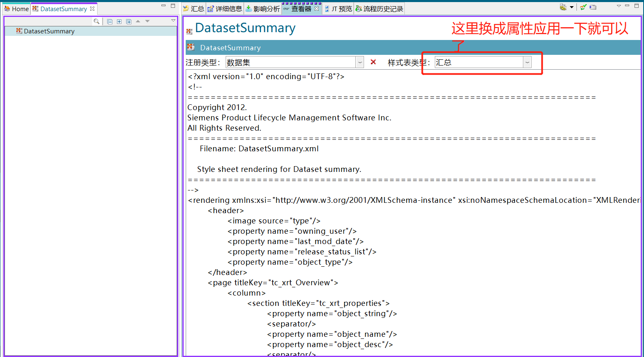Image resolution: width=644 pixels, height=357 pixels.
Task: Click the red X delete icon
Action: click(373, 62)
